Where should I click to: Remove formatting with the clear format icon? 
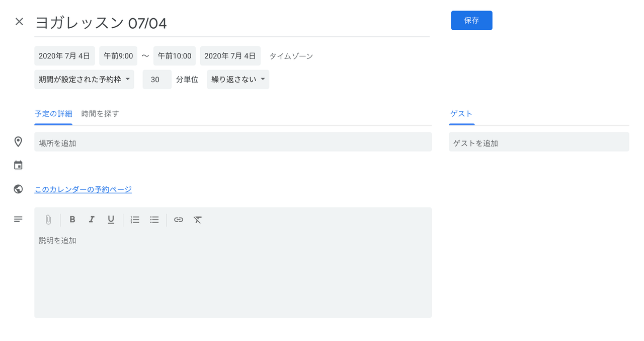pos(198,220)
